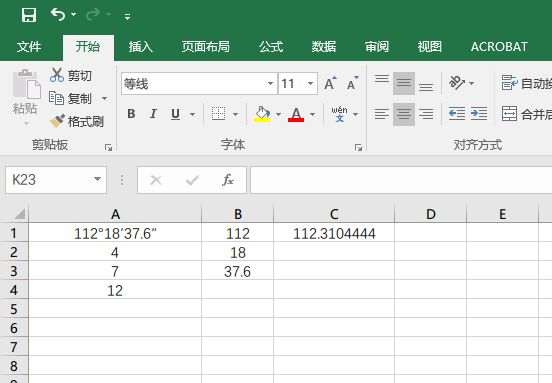
Task: Open the Customize Quick Access Toolbar menu
Action: tap(127, 16)
